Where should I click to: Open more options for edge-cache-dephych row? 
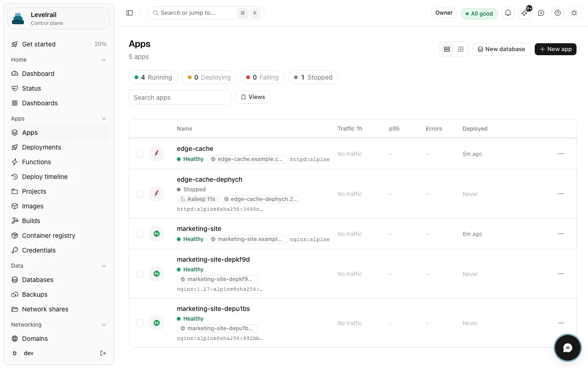(561, 194)
